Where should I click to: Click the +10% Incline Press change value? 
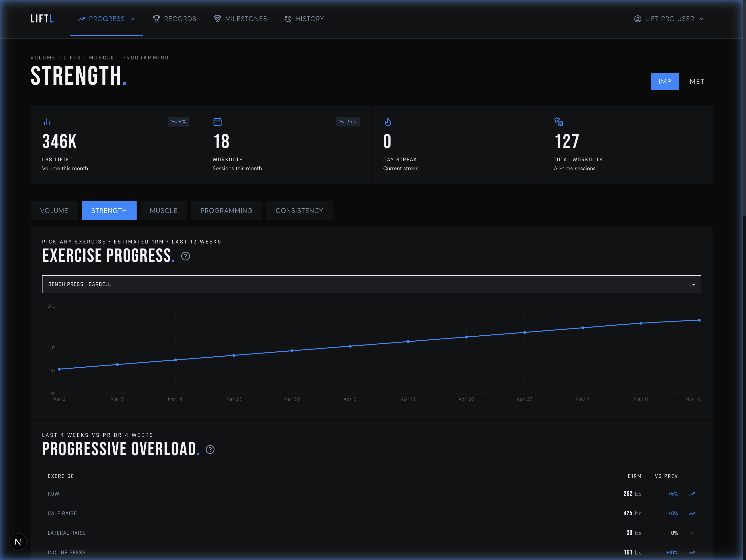(672, 553)
